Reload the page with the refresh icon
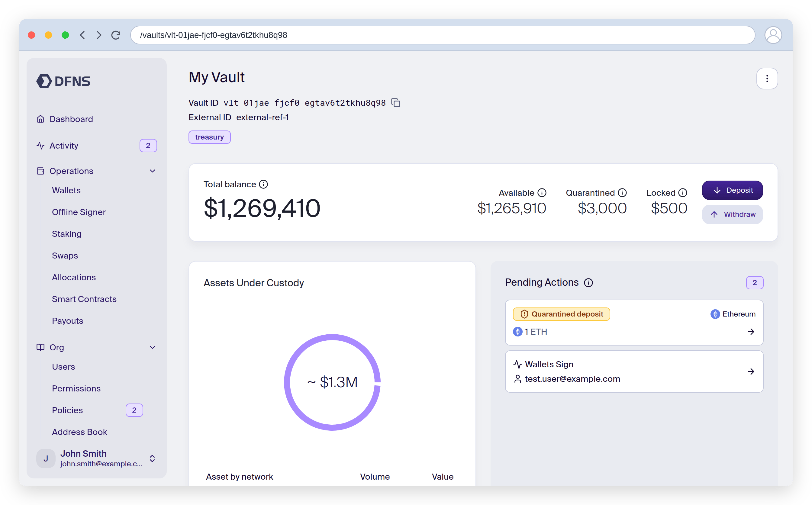 point(116,35)
